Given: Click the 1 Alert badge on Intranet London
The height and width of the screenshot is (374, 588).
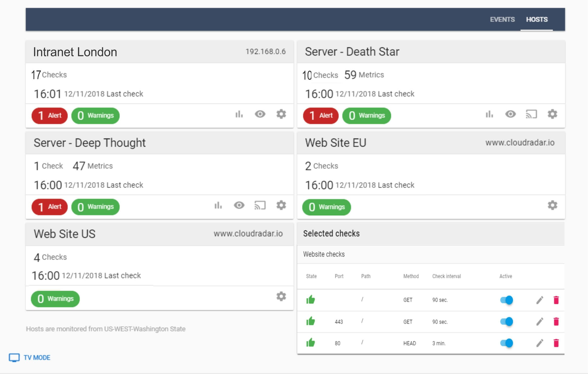Looking at the screenshot, I should (50, 116).
